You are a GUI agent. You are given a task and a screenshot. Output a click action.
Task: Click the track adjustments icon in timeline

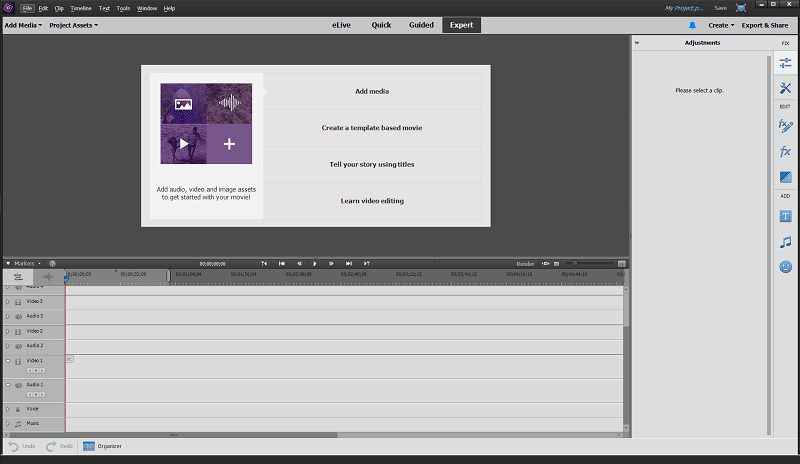pos(18,277)
